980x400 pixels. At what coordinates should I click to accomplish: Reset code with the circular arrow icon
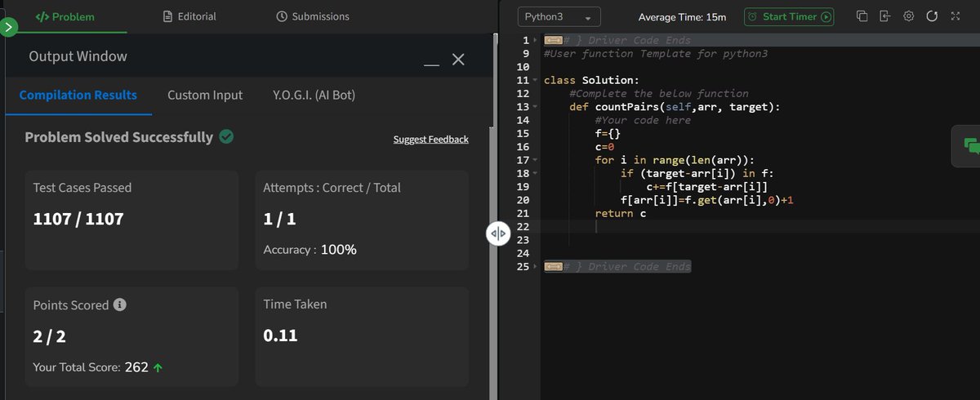(932, 16)
